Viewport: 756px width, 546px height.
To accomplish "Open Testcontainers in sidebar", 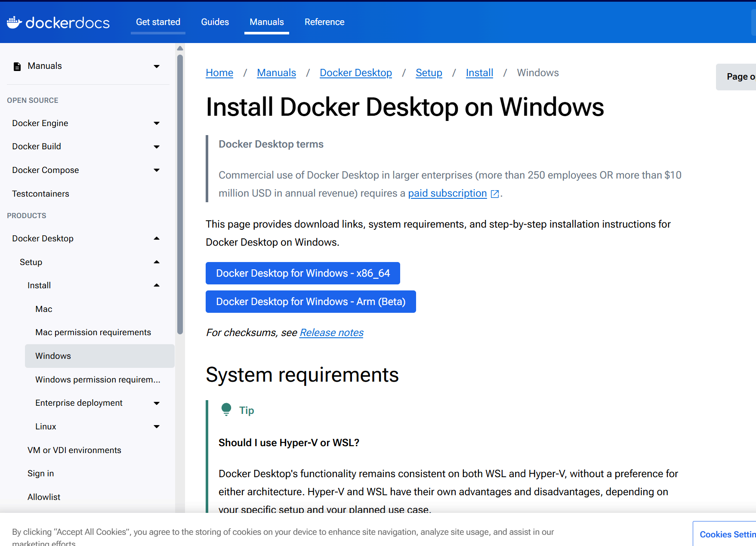I will point(40,194).
